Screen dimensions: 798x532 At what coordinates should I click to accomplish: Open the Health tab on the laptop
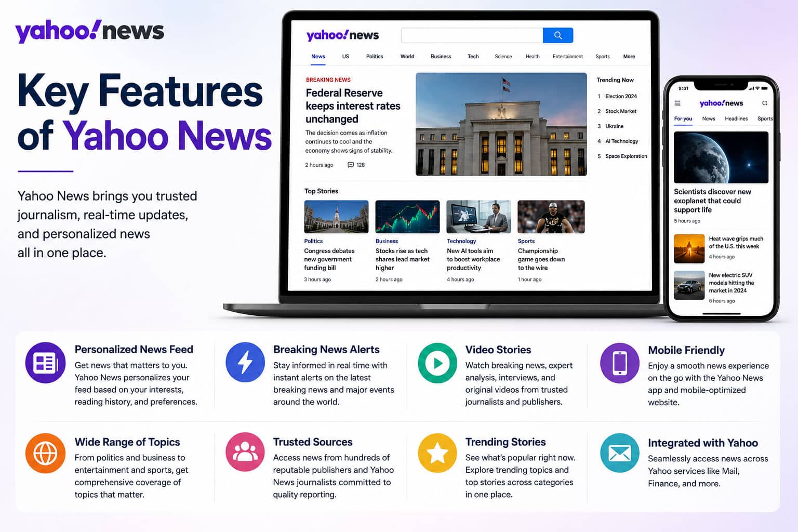tap(533, 57)
